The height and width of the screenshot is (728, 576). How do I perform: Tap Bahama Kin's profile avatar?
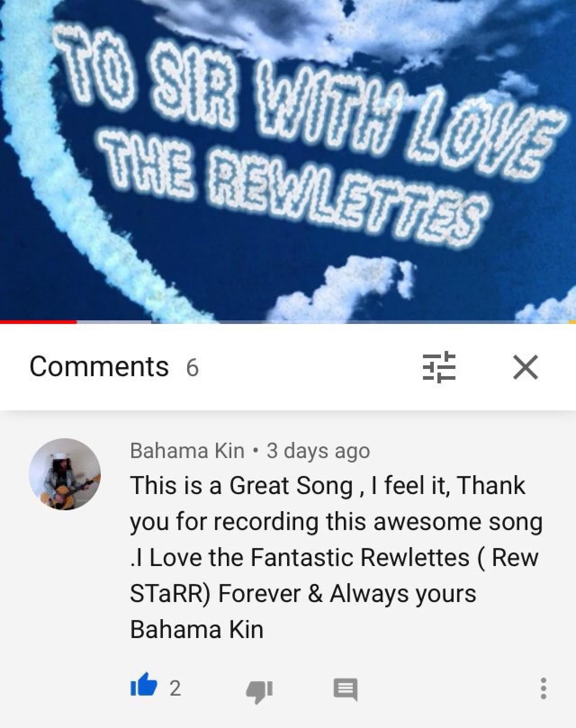[65, 474]
